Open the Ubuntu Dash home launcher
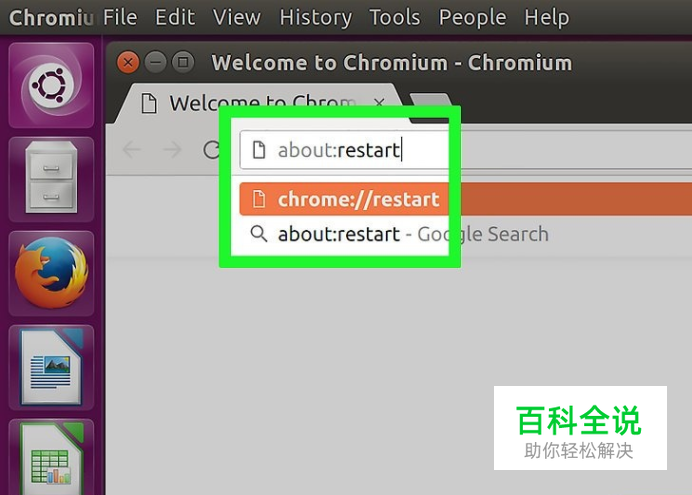Viewport: 692px width, 495px height. [x=51, y=85]
